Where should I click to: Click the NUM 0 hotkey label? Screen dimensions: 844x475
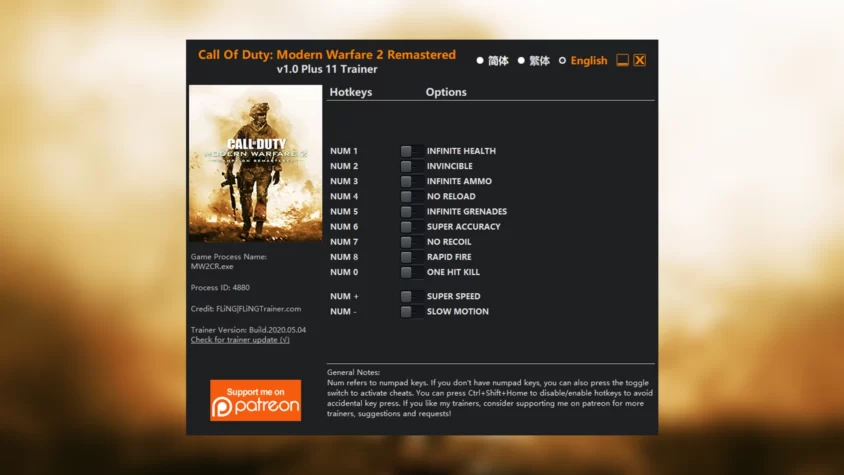coord(344,272)
